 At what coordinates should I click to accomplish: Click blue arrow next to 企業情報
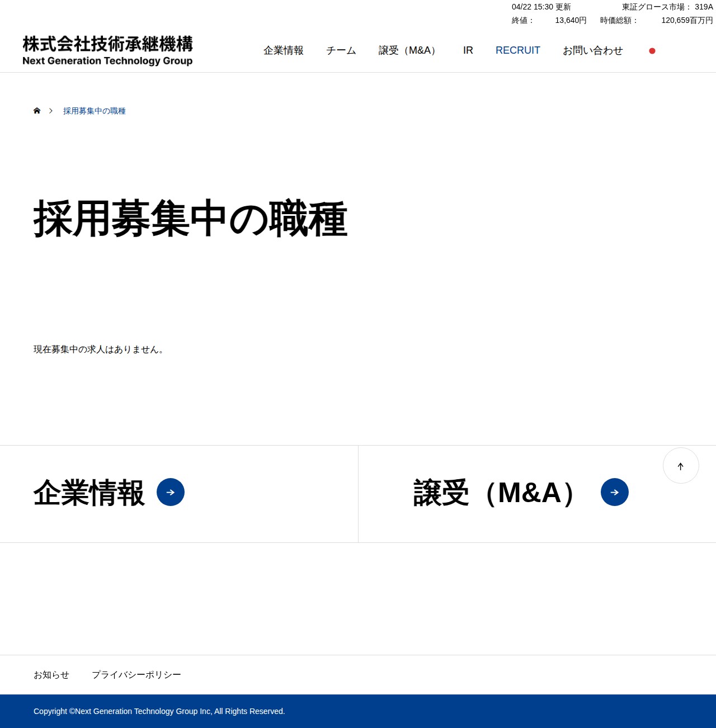coord(171,492)
